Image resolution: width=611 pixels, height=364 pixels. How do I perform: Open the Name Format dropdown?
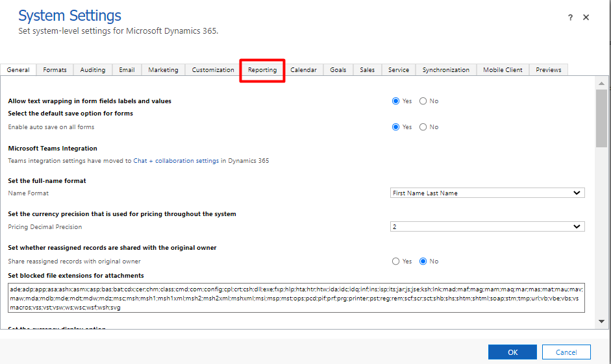pyautogui.click(x=487, y=193)
